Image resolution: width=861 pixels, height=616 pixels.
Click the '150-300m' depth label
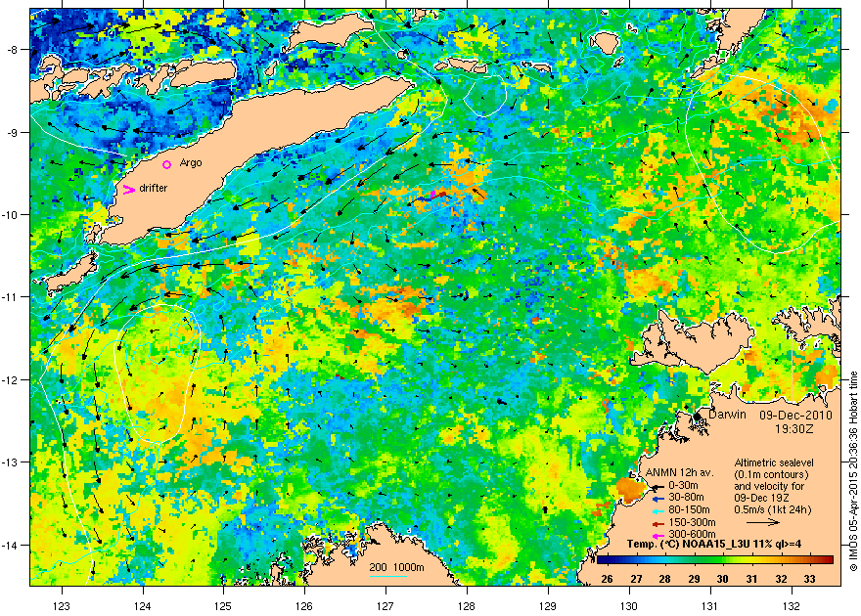(x=692, y=523)
